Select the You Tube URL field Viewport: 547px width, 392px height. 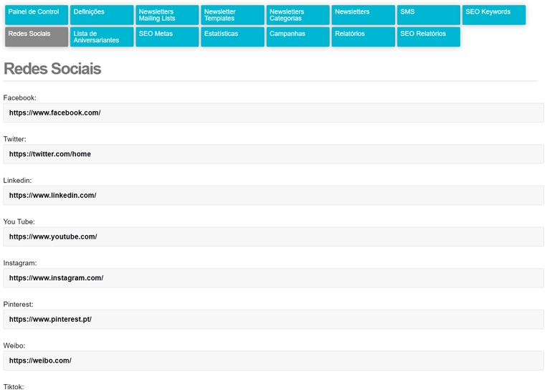tap(274, 236)
